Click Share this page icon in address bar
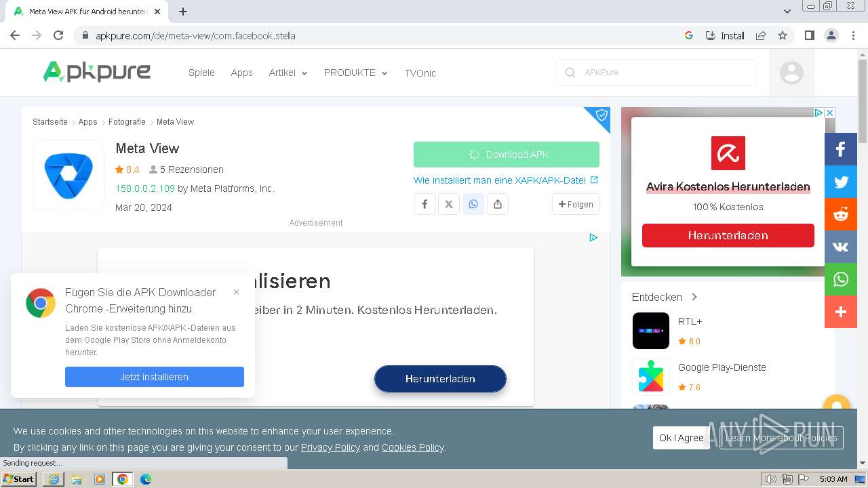 (761, 35)
